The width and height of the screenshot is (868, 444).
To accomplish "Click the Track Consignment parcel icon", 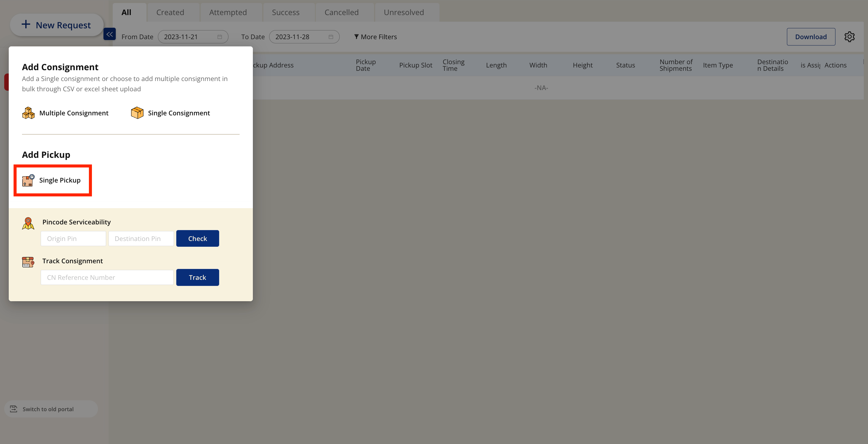I will point(28,262).
